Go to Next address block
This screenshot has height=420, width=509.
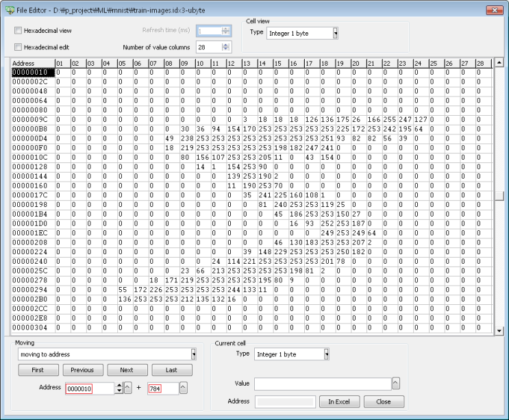[x=127, y=370]
